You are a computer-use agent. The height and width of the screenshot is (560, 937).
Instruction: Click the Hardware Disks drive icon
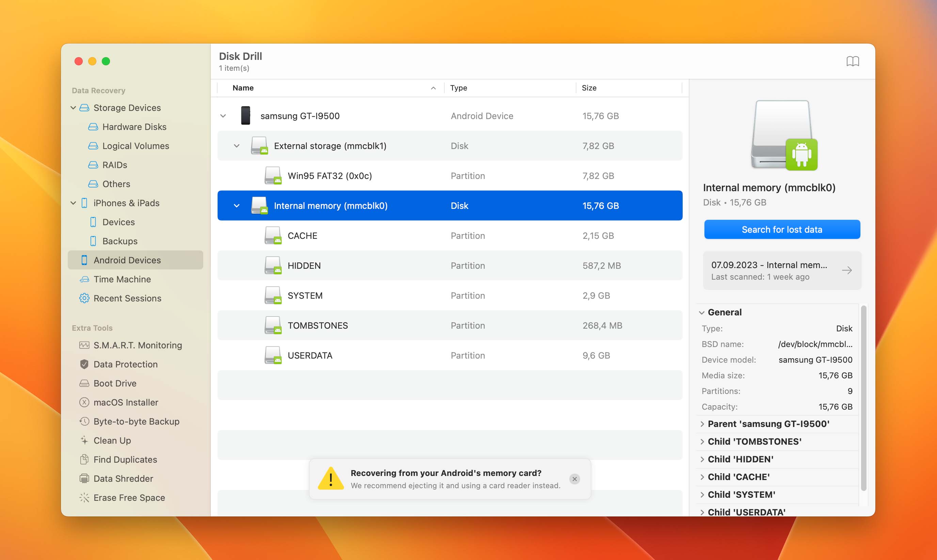click(x=93, y=127)
